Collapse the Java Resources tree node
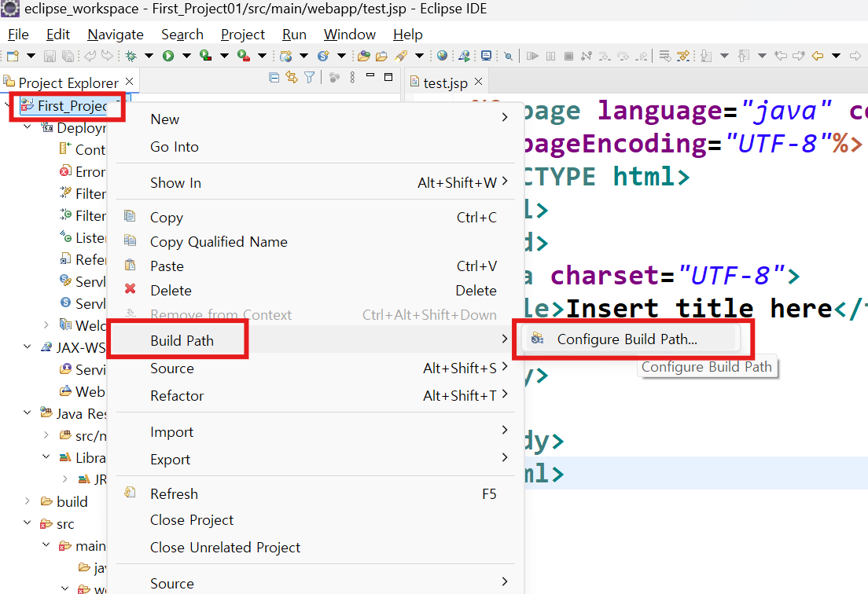868x594 pixels. click(x=27, y=412)
